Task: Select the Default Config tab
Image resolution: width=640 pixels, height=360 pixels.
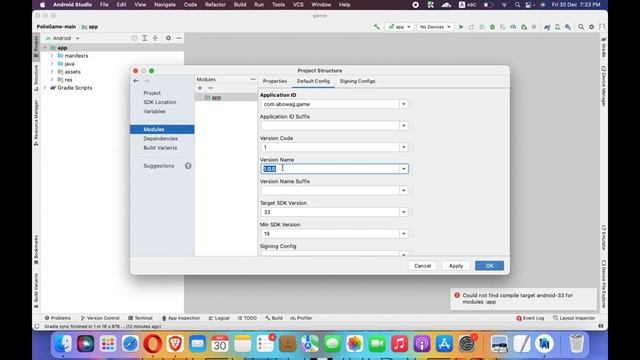Action: pyautogui.click(x=313, y=81)
